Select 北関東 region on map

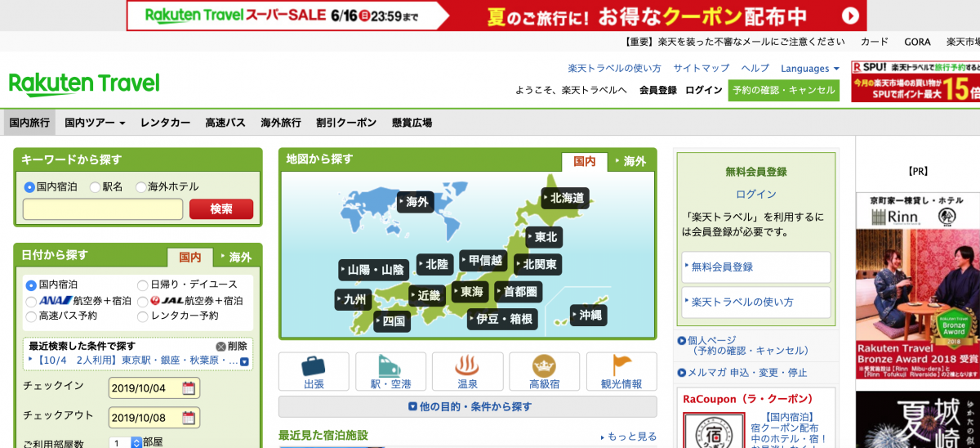[537, 264]
